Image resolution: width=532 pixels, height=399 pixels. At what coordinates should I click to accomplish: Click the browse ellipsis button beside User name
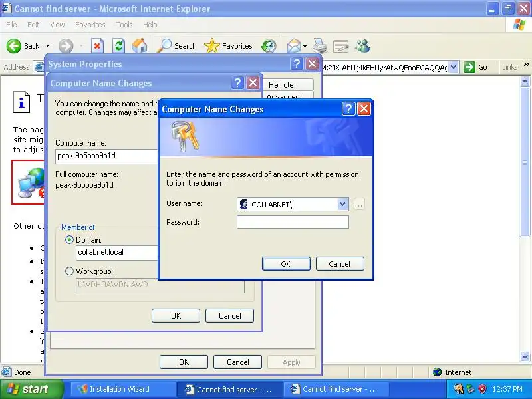click(359, 204)
